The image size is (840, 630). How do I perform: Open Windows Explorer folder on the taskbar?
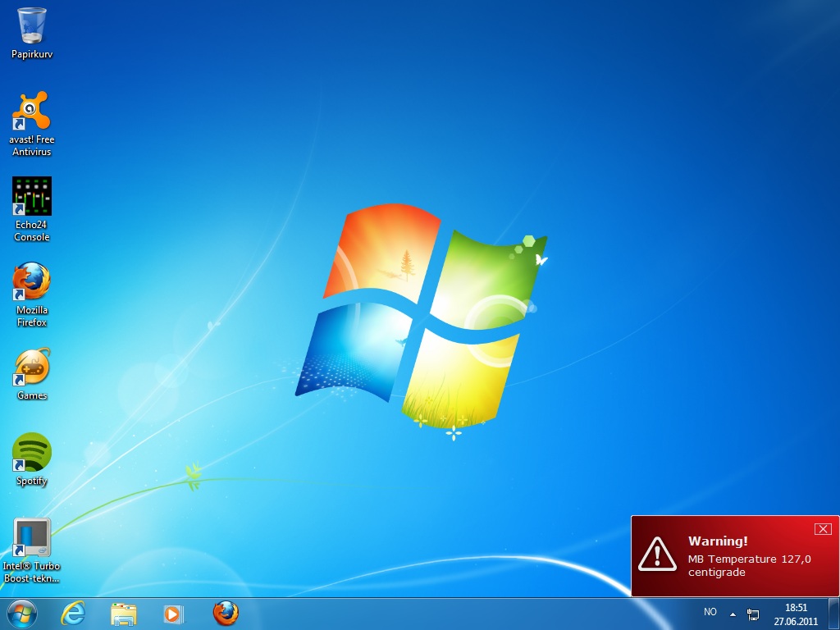click(x=123, y=614)
